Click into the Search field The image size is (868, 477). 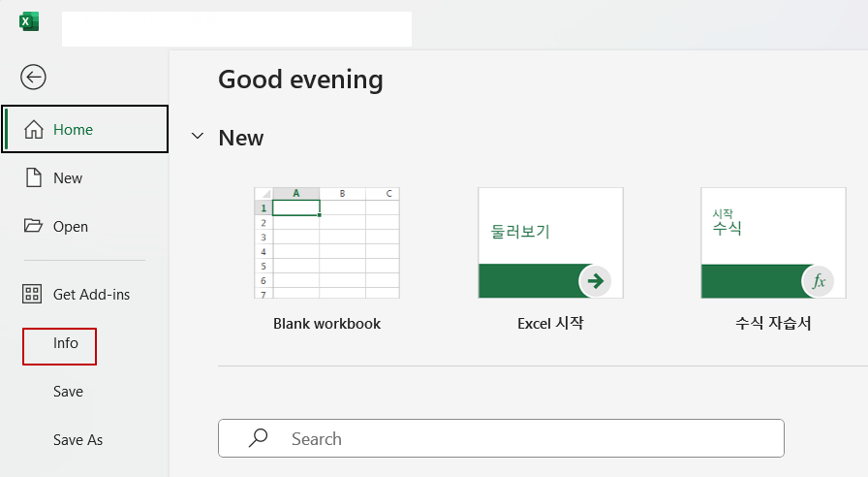(x=501, y=438)
